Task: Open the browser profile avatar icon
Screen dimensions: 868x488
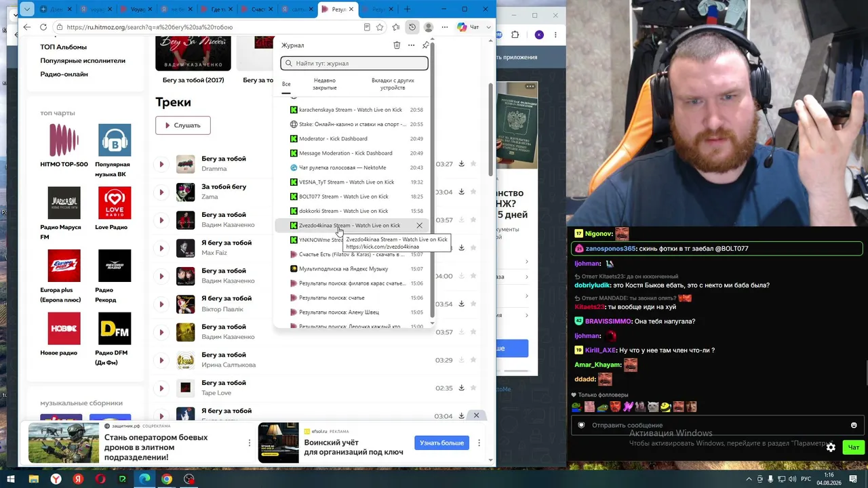Action: pos(429,27)
